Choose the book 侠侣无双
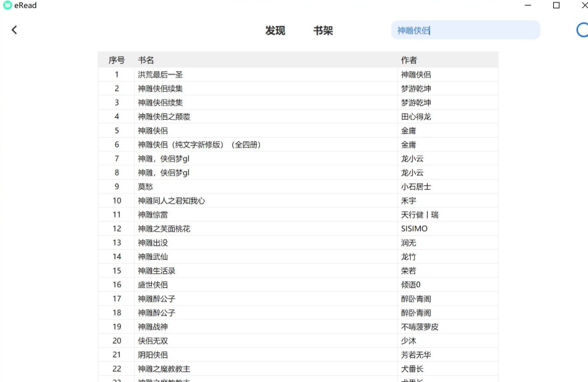Screen dimensions: 588x382 (153, 340)
